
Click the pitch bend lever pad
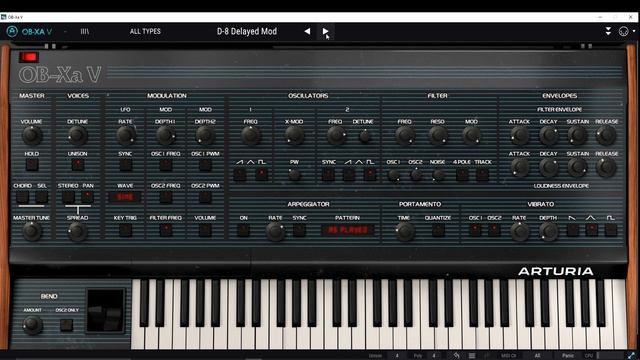point(105,311)
